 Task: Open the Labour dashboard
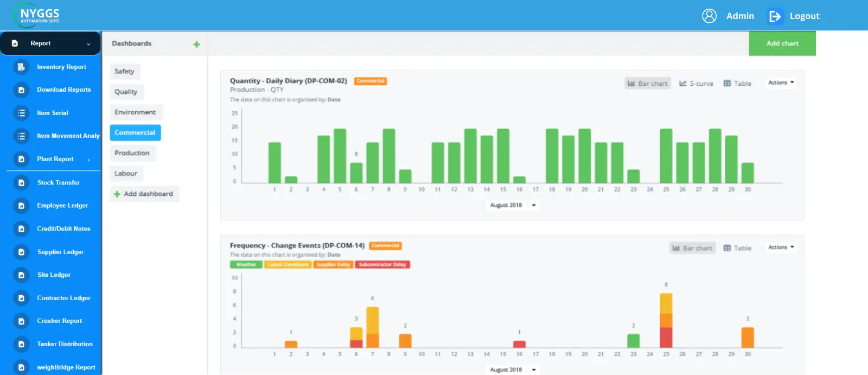click(x=126, y=174)
